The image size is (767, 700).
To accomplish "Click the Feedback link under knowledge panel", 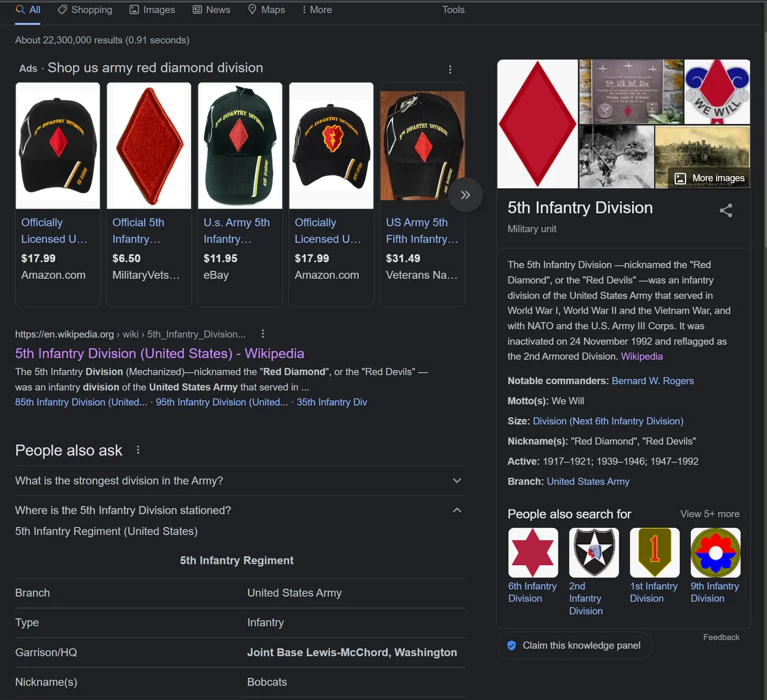I will 721,637.
